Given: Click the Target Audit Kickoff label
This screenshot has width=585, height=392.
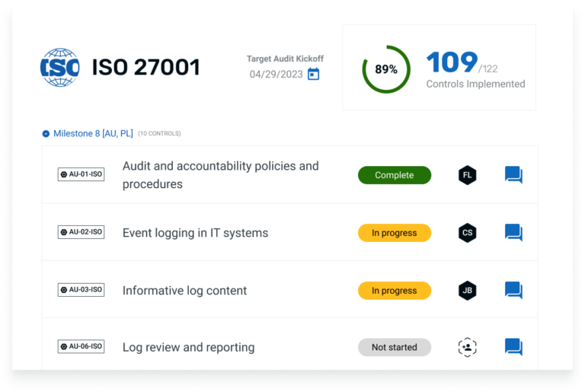Looking at the screenshot, I should point(285,59).
